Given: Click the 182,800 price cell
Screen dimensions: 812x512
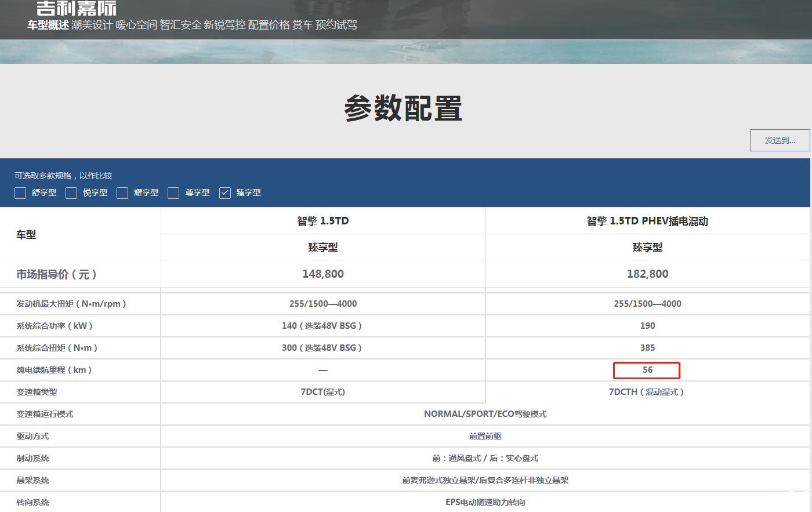Looking at the screenshot, I should 647,274.
